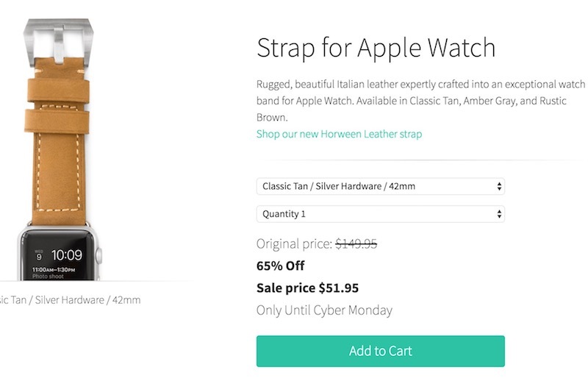Click the image caption Silver Hardware / 42mm
This screenshot has height=381, width=588.
click(x=87, y=300)
